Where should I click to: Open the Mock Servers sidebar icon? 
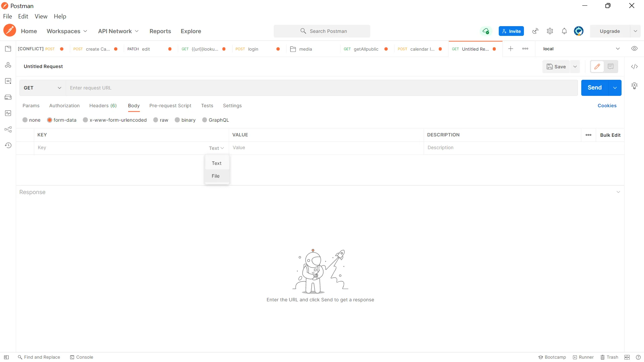[x=8, y=97]
